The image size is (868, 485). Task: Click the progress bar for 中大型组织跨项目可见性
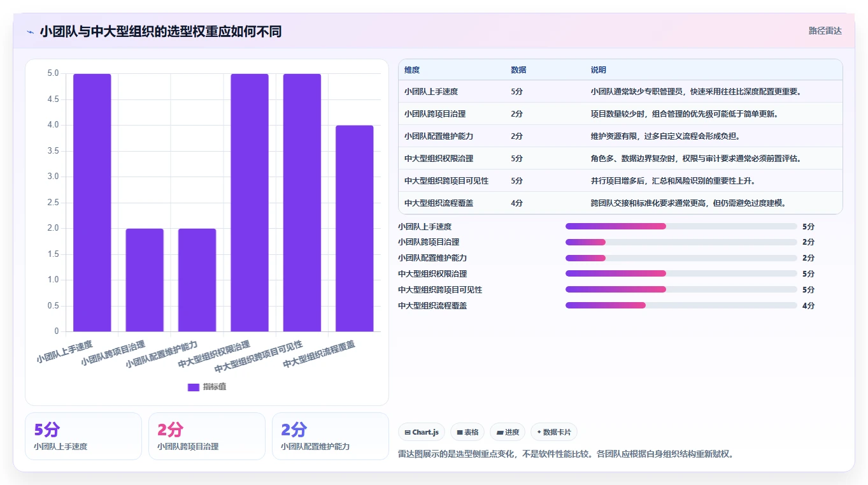[681, 289]
